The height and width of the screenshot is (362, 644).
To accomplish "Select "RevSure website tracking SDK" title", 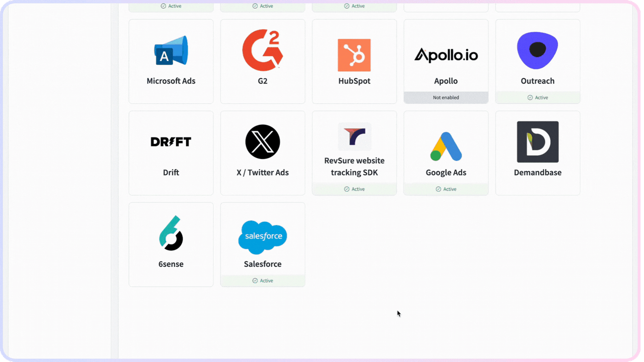I will click(354, 166).
